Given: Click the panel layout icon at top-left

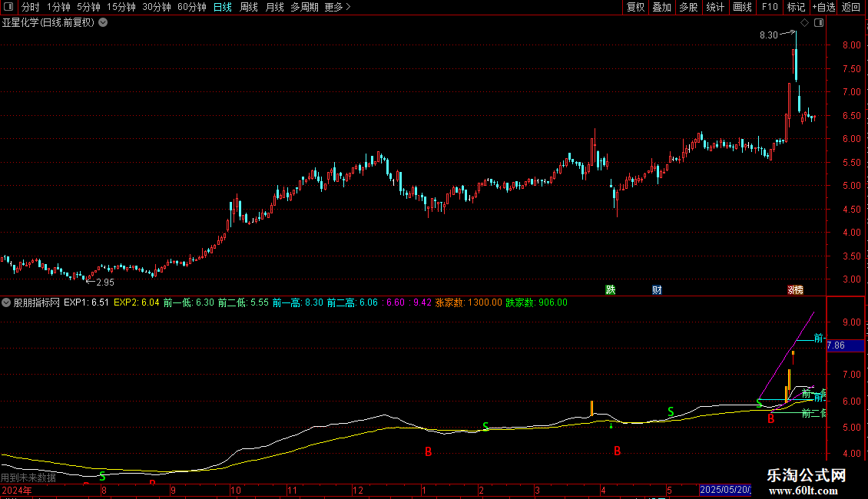Looking at the screenshot, I should tap(8, 8).
